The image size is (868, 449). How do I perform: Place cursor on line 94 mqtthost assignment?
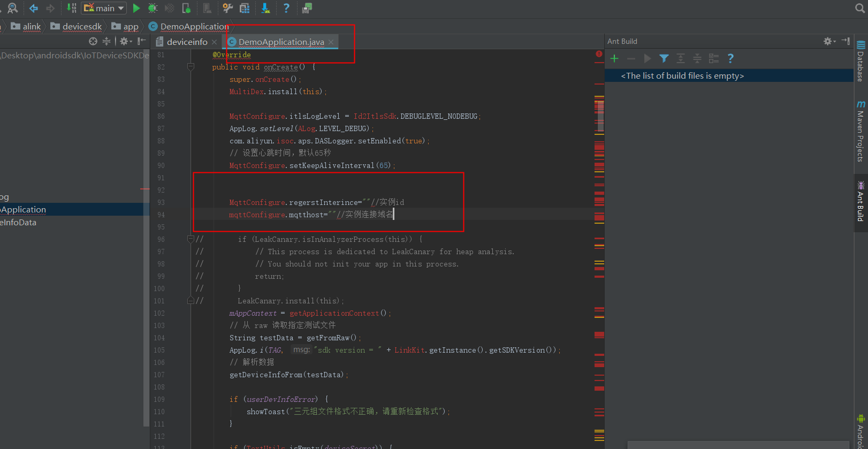pyautogui.click(x=311, y=215)
